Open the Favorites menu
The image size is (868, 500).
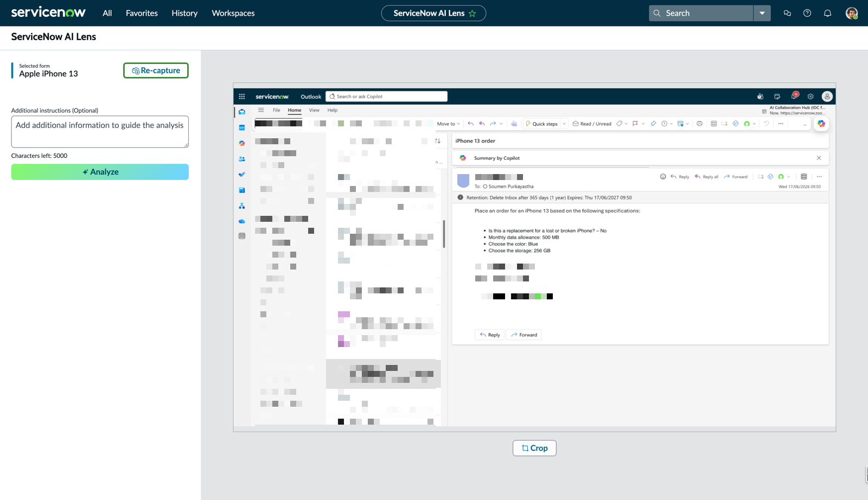[x=142, y=13]
